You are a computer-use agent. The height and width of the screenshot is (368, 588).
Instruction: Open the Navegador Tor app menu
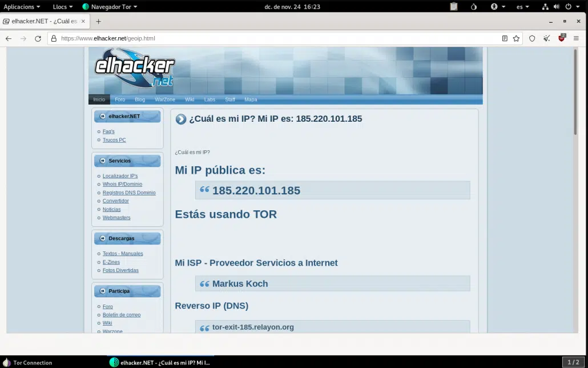point(110,7)
